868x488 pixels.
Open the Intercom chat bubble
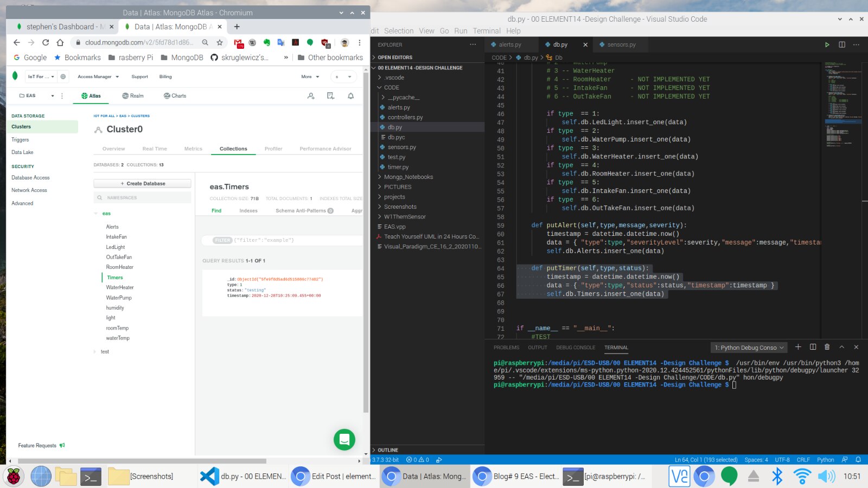(344, 440)
